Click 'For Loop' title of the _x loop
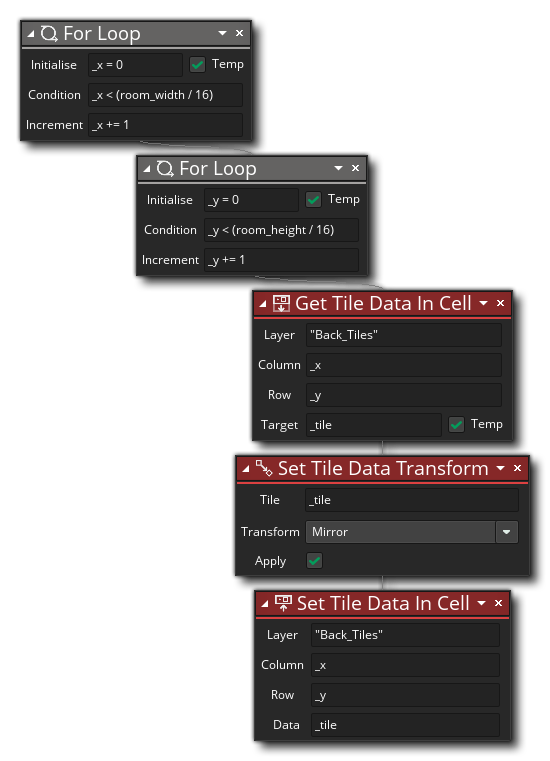The image size is (550, 761). [x=102, y=34]
